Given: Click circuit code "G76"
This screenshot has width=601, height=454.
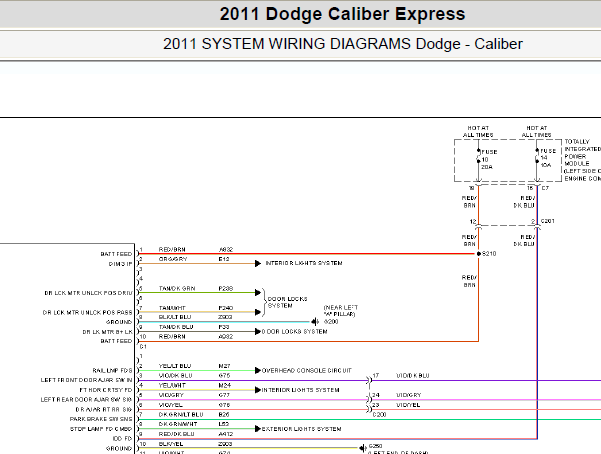Looking at the screenshot, I should click(224, 405).
